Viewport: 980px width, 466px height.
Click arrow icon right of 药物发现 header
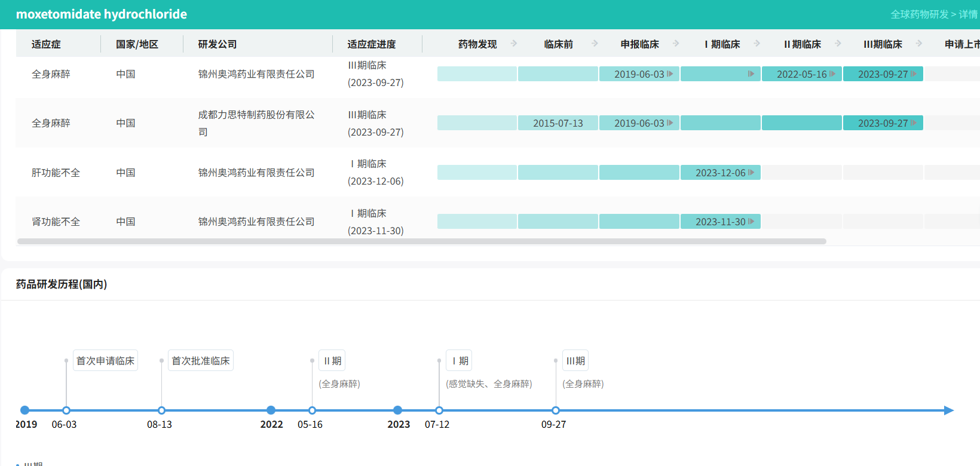514,44
